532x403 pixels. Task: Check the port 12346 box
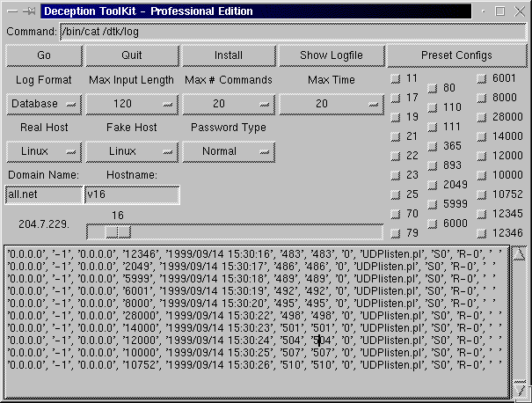482,233
